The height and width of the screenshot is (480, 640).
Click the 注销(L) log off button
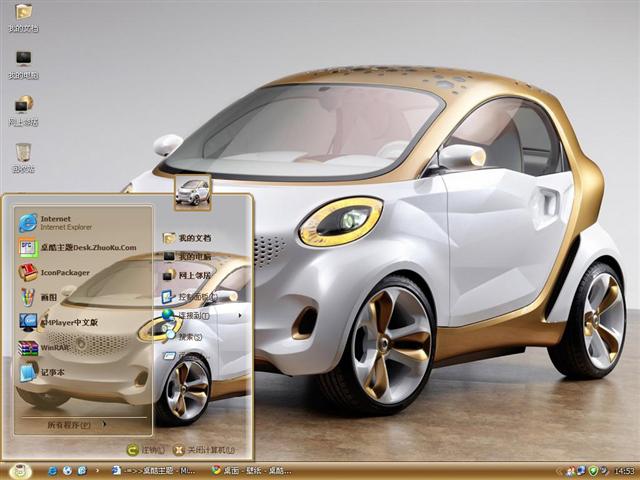(x=146, y=450)
